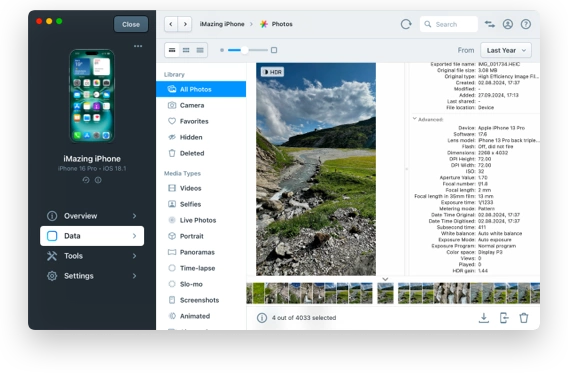Select All Photos in the library

[201, 89]
